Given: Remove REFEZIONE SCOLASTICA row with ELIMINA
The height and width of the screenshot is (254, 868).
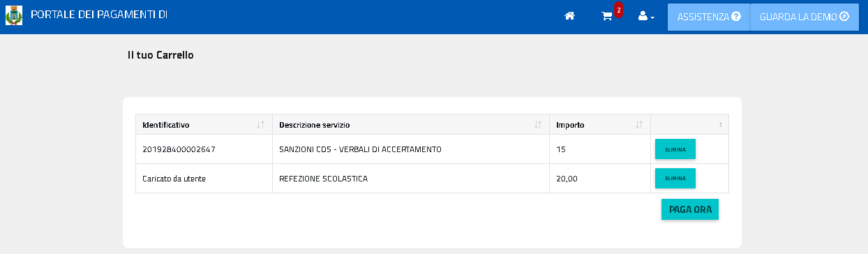Looking at the screenshot, I should (675, 178).
